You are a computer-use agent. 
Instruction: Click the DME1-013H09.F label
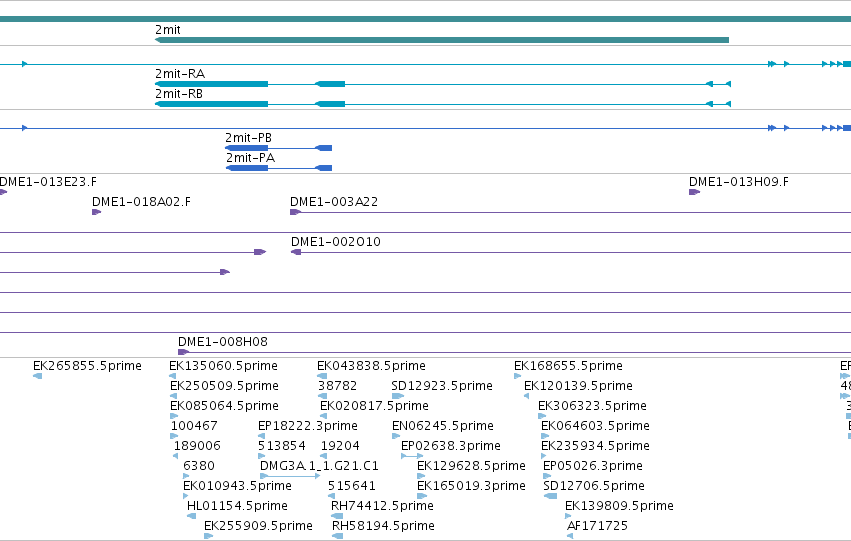(x=739, y=182)
